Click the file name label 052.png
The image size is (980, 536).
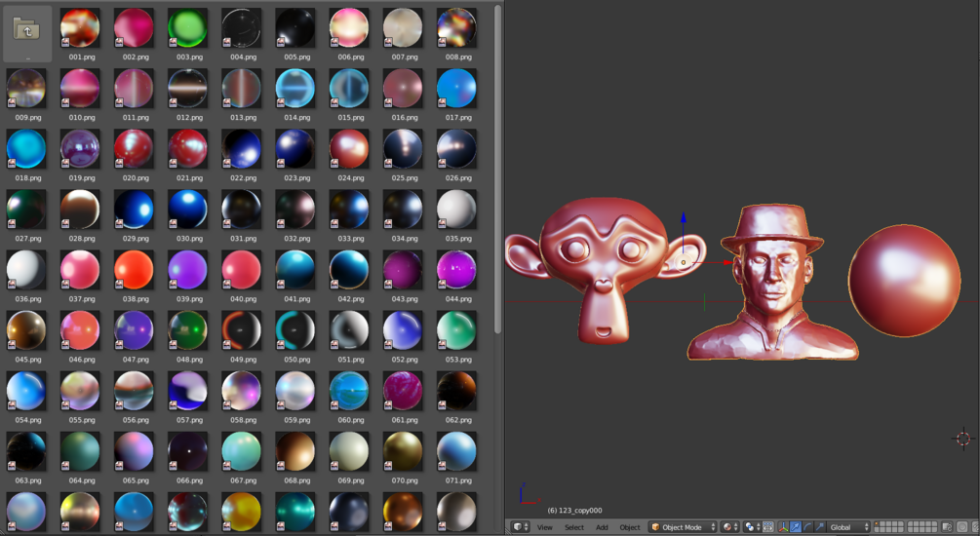click(405, 360)
